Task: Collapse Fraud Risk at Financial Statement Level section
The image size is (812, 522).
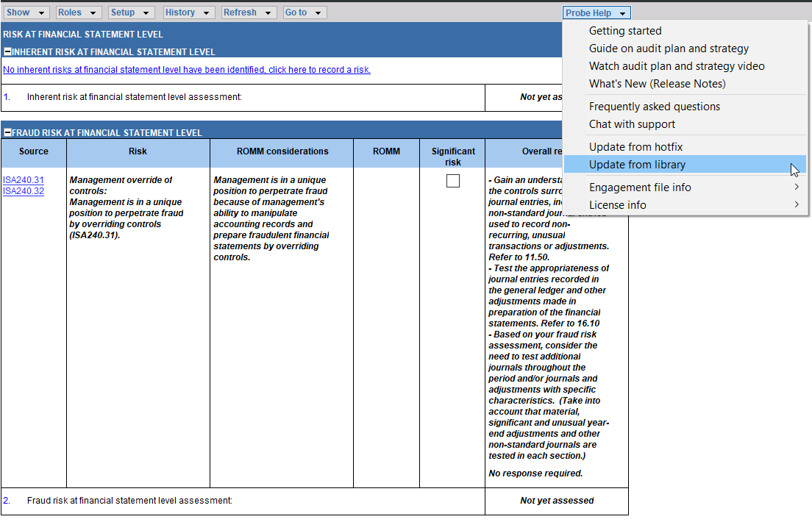Action: pos(7,132)
